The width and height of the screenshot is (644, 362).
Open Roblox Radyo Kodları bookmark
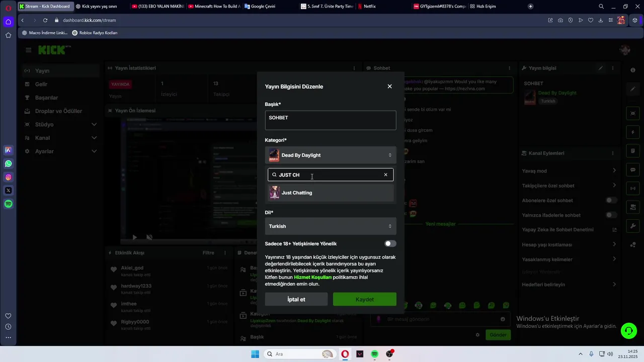pyautogui.click(x=95, y=33)
